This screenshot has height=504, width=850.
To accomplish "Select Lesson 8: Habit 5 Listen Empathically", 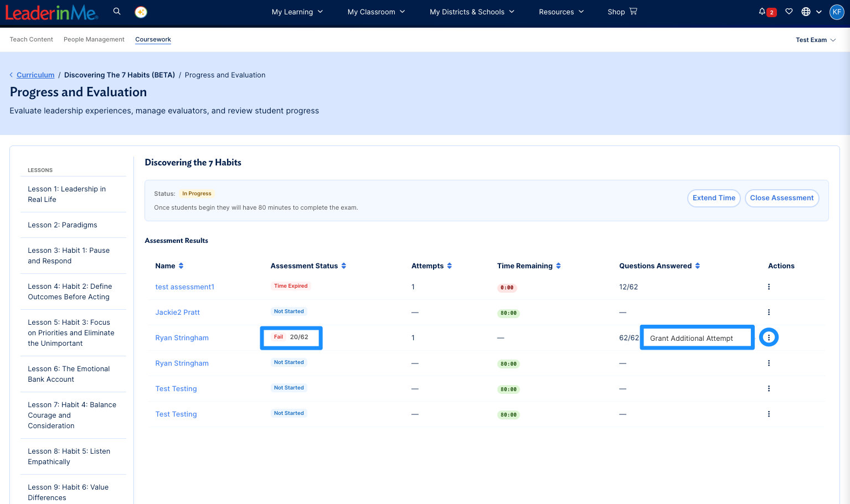I will pyautogui.click(x=74, y=456).
